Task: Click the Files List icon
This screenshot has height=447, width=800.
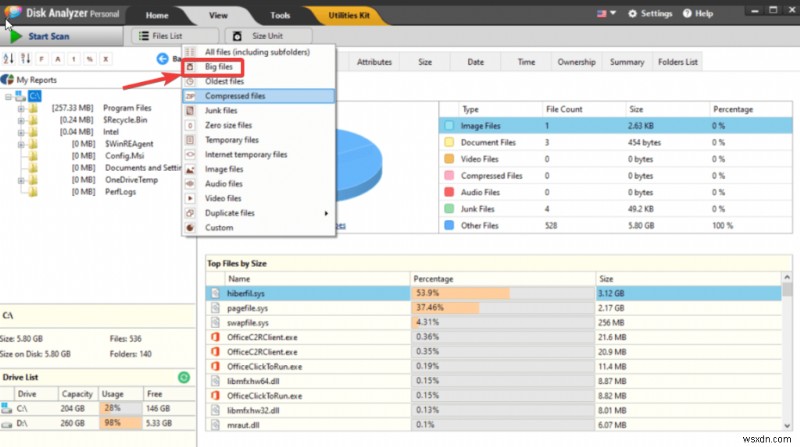Action: point(144,36)
